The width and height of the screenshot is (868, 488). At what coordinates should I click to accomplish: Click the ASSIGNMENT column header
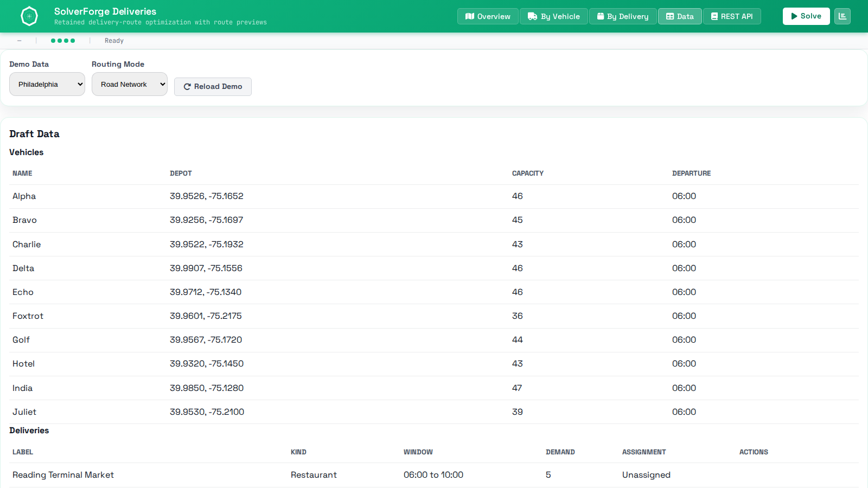pyautogui.click(x=644, y=452)
